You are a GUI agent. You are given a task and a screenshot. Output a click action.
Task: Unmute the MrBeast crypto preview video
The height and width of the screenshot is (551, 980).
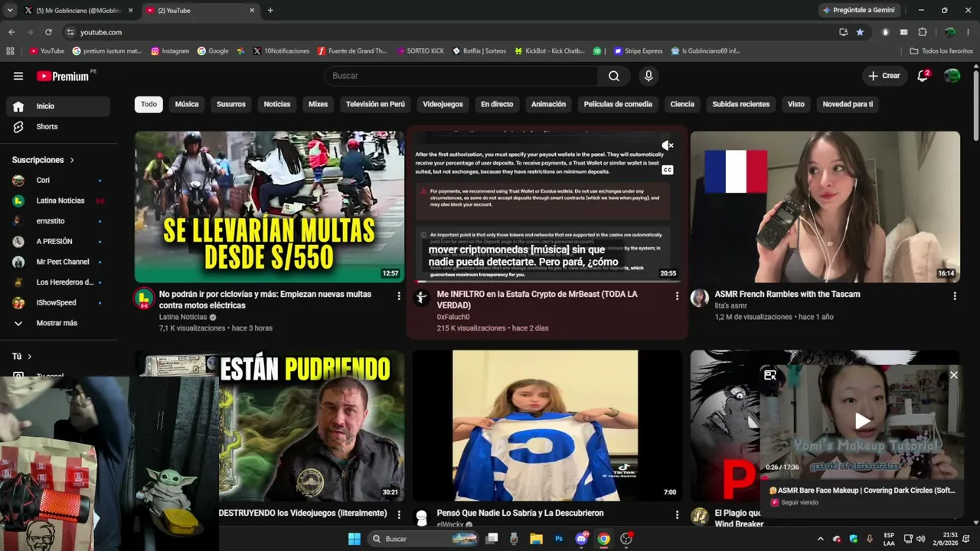click(x=668, y=145)
